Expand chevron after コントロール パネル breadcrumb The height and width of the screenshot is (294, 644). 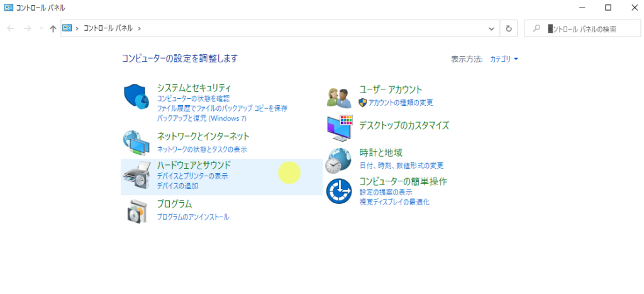(x=139, y=28)
